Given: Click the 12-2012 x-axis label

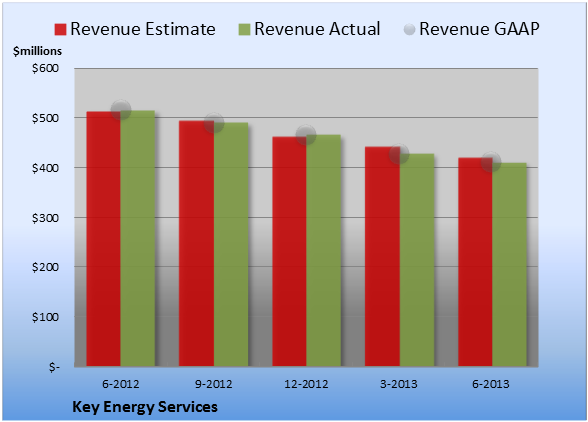Looking at the screenshot, I should click(x=306, y=384).
